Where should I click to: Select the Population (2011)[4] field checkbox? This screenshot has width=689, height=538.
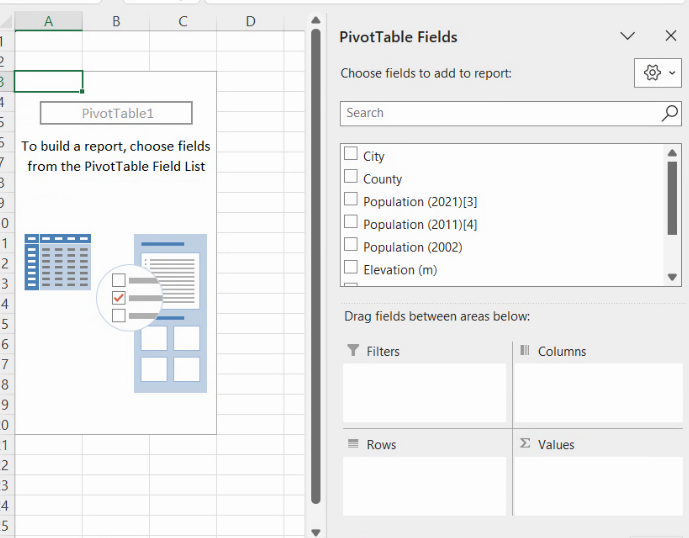(x=351, y=223)
